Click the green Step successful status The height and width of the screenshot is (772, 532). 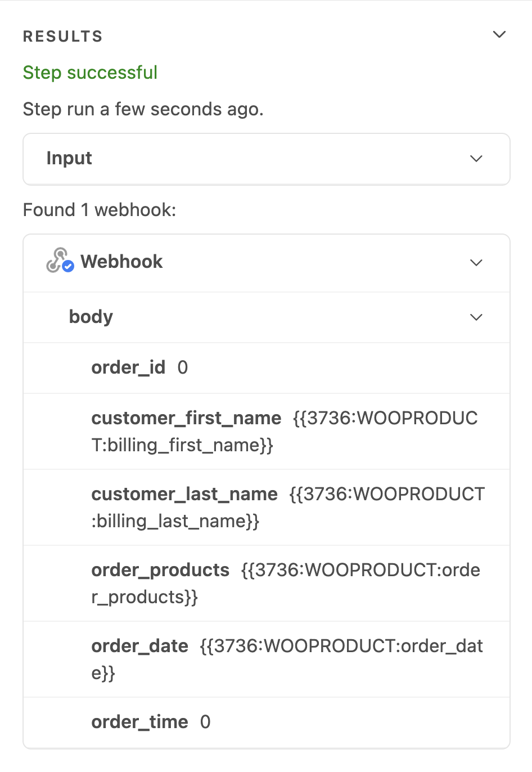pos(90,73)
